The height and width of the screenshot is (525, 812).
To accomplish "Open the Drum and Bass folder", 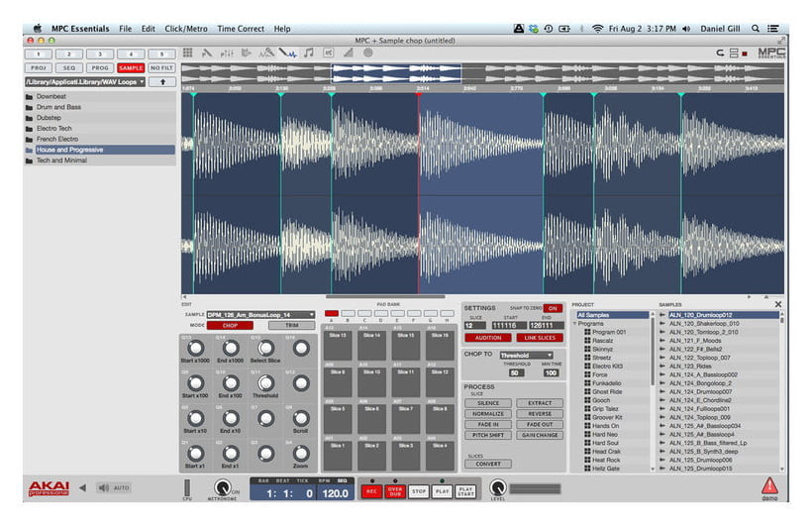I will (x=100, y=107).
